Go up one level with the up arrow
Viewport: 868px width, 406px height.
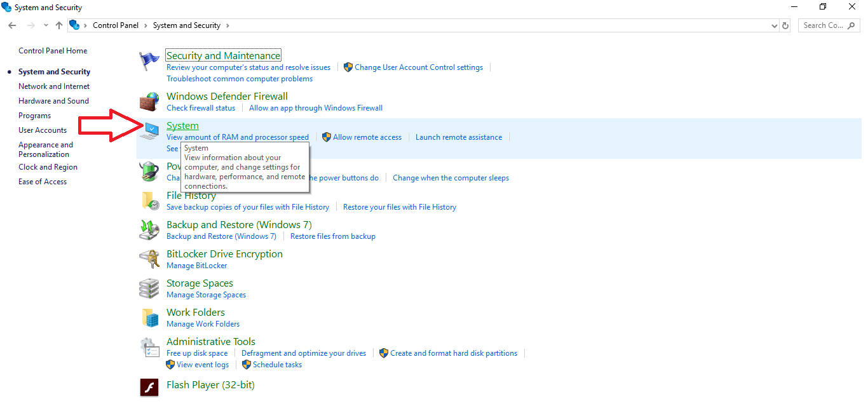tap(59, 25)
